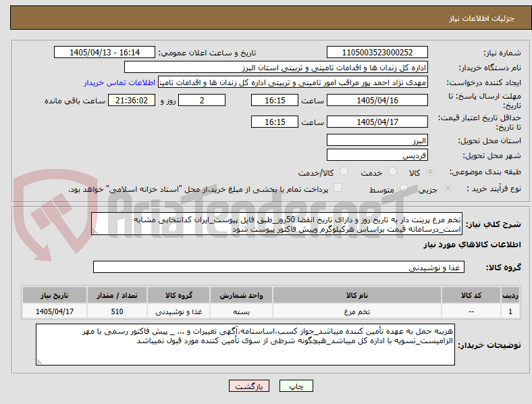Click the تاریخ نیاز column header

[55, 295]
